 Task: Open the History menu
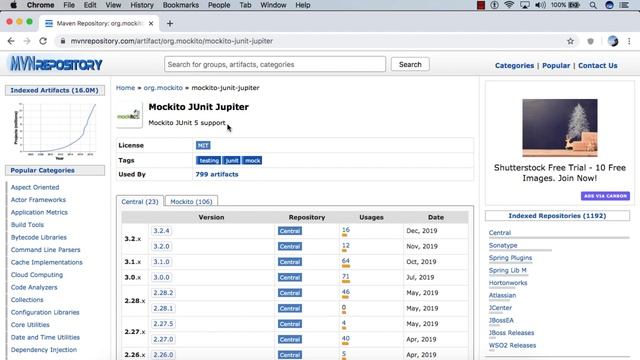tap(142, 5)
